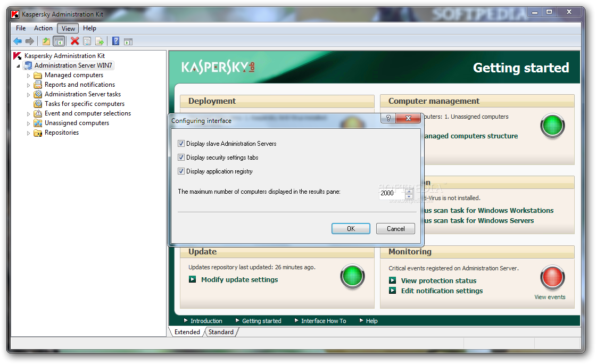Click arrow icon beside Modify update settings
The height and width of the screenshot is (364, 596).
[x=192, y=279]
